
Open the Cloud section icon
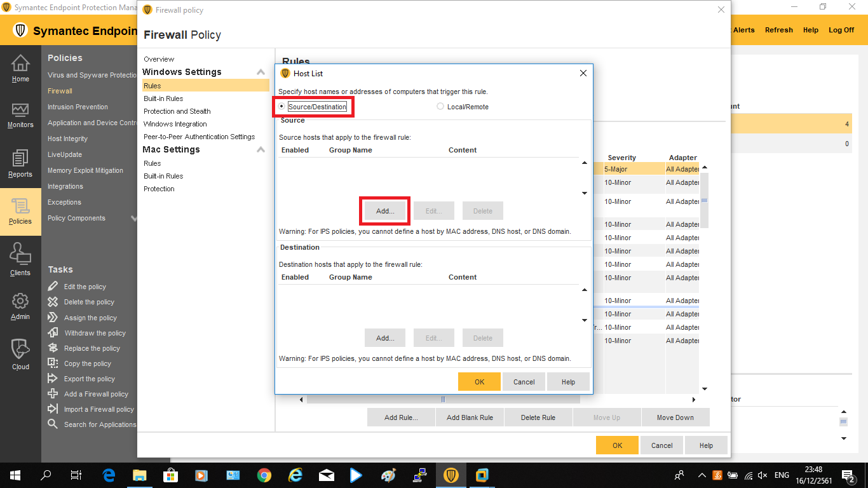(20, 349)
